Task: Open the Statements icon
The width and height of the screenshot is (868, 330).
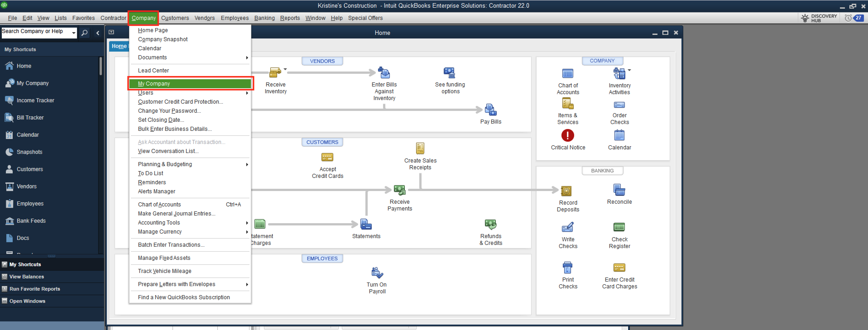Action: coord(366,224)
